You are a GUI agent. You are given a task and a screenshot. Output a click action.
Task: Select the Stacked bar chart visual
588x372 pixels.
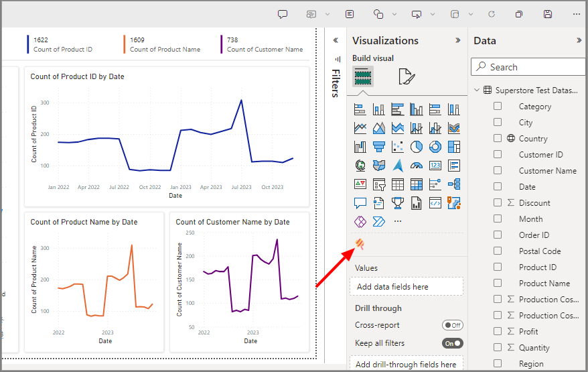point(360,110)
